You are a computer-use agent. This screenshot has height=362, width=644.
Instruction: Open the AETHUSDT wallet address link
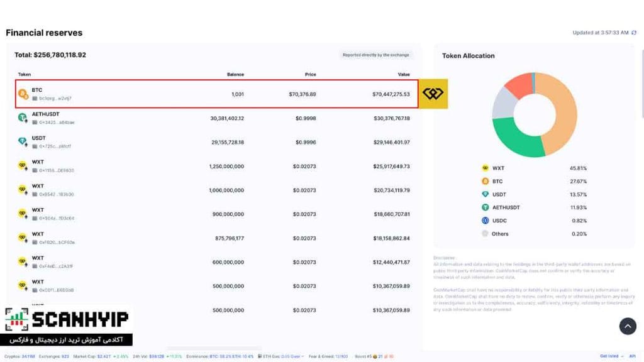[x=57, y=123]
